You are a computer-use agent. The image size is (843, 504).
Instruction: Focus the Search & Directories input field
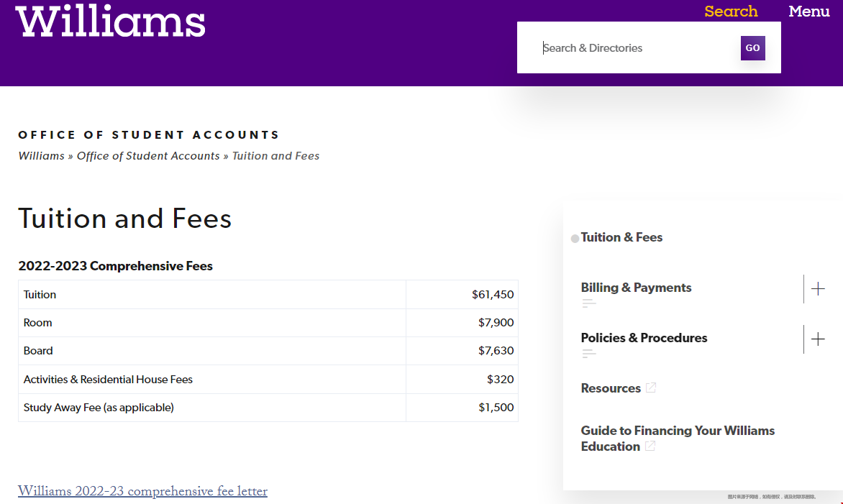click(637, 48)
